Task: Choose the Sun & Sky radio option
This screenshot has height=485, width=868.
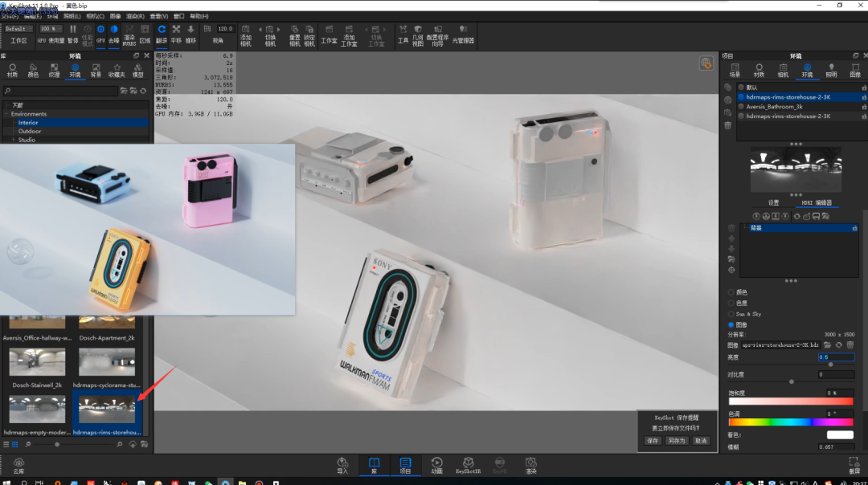Action: pos(731,314)
